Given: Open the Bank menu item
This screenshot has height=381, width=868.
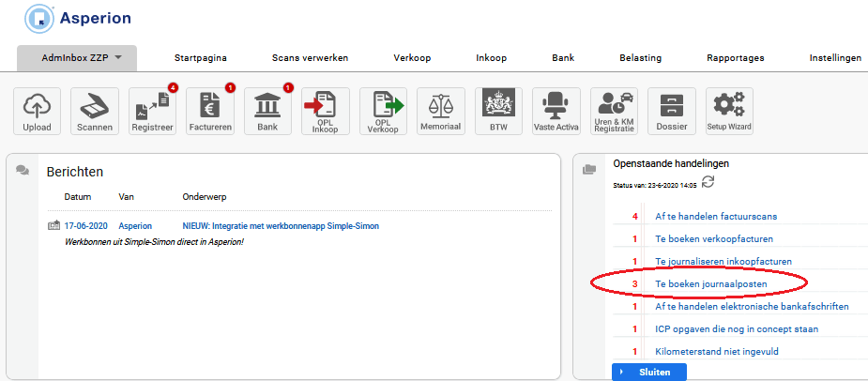Looking at the screenshot, I should 563,57.
